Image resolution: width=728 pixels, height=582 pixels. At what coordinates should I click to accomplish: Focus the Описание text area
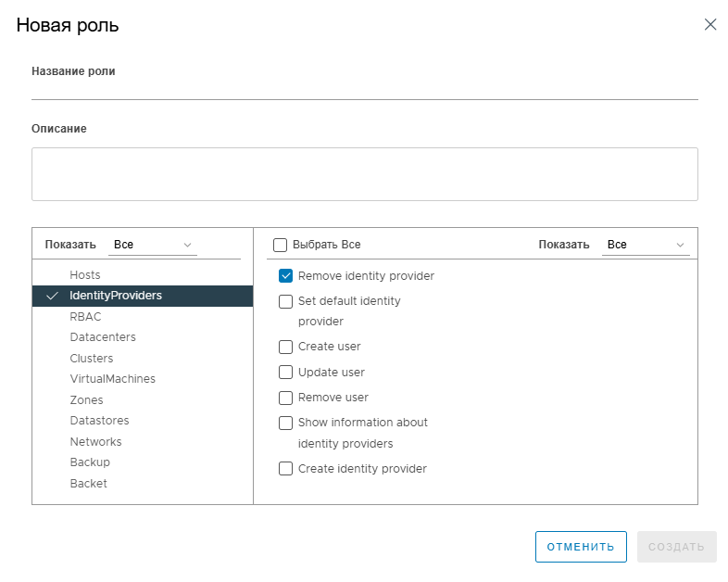tap(365, 174)
